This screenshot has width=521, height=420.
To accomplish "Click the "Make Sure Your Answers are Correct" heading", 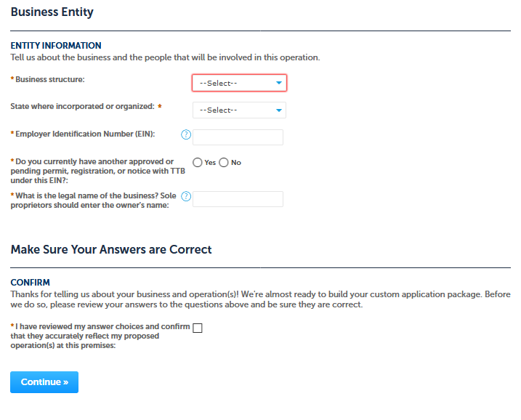I will (111, 249).
